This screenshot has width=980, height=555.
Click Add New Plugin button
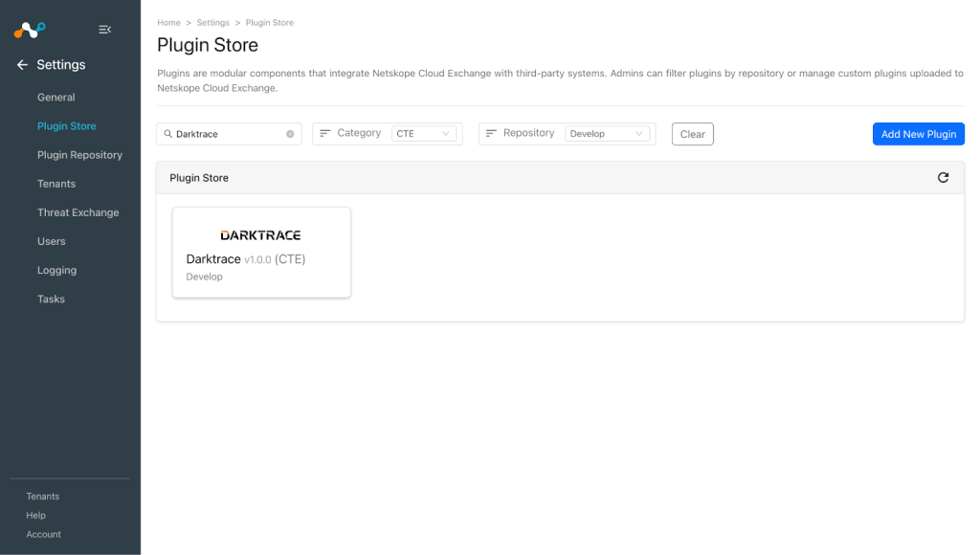[x=919, y=134]
